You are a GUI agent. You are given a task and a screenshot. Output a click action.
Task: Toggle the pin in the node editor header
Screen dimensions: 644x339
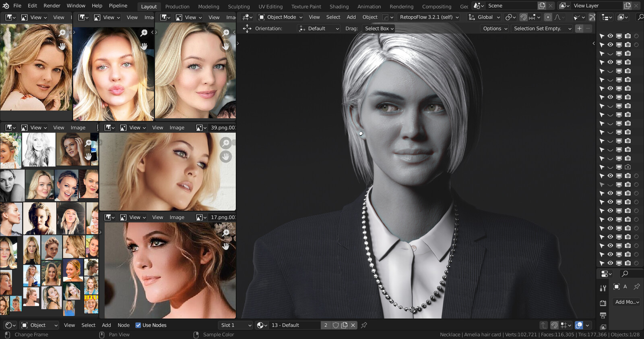click(364, 325)
